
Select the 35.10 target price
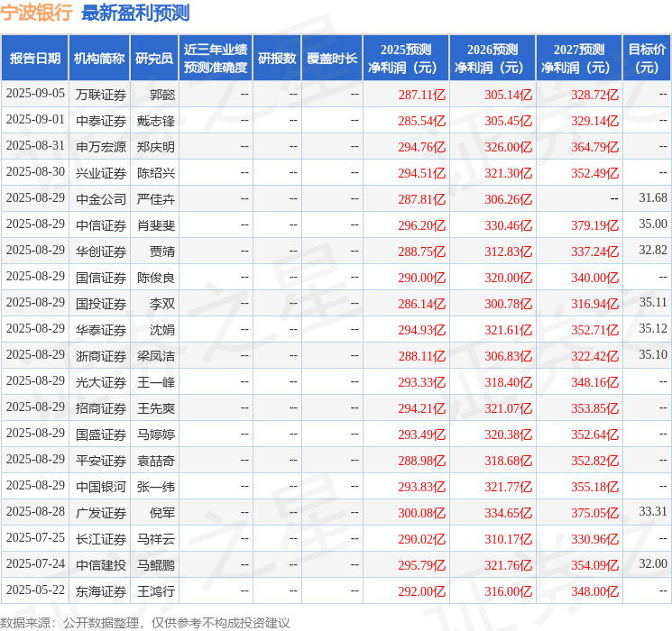click(653, 354)
